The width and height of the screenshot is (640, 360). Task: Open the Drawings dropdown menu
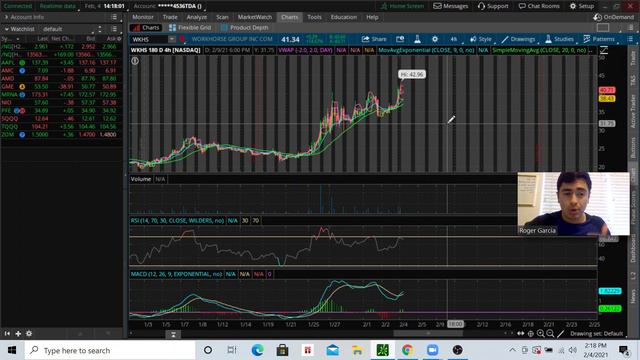[x=518, y=39]
